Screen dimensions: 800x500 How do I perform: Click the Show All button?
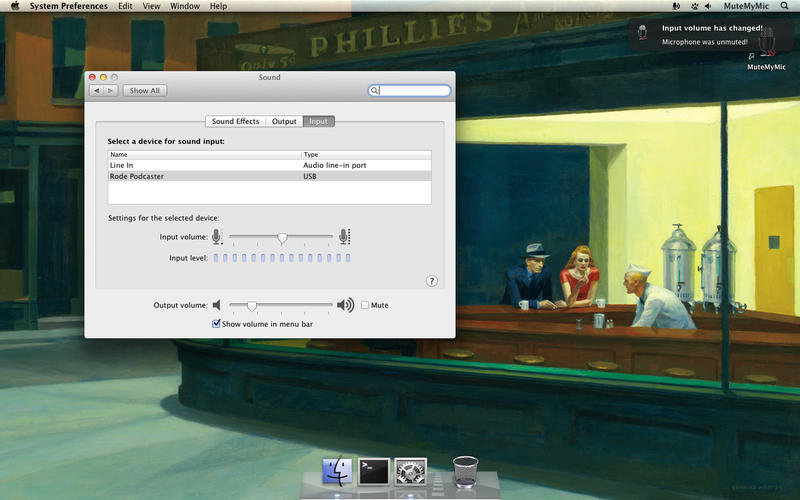coord(145,90)
